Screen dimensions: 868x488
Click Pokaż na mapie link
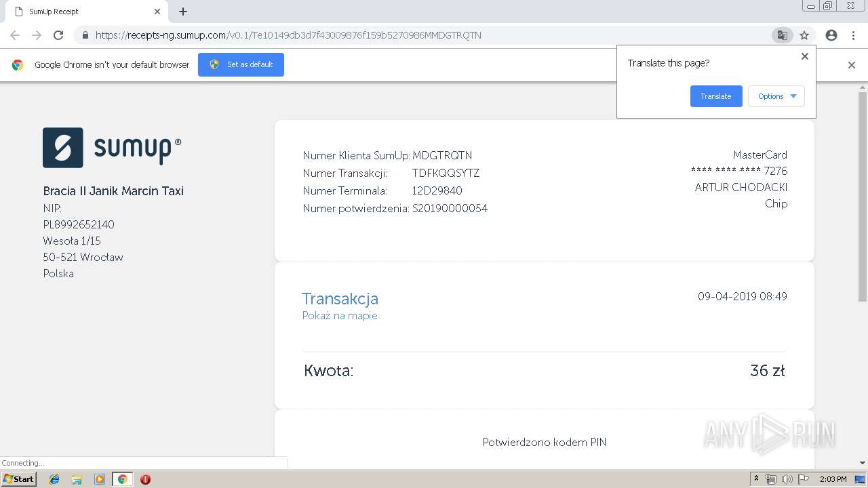(340, 316)
